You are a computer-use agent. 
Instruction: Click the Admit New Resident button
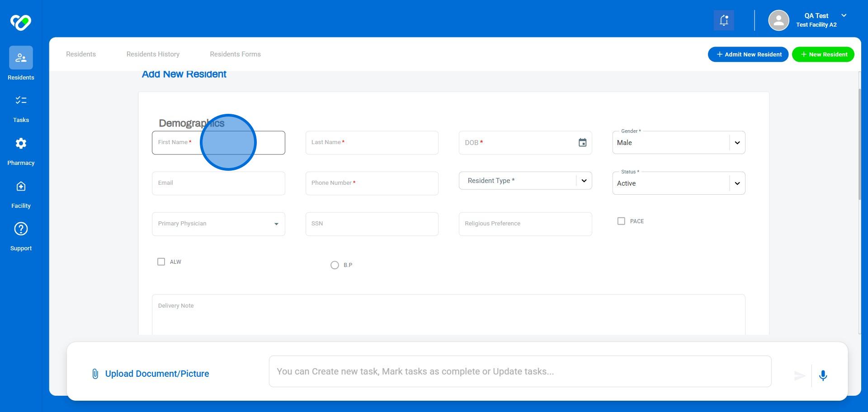tap(748, 55)
